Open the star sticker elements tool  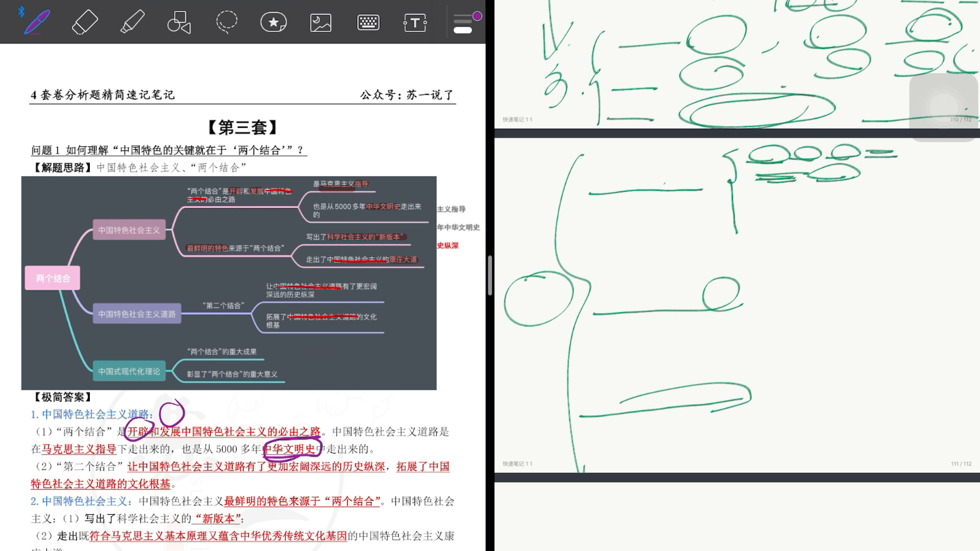point(273,22)
